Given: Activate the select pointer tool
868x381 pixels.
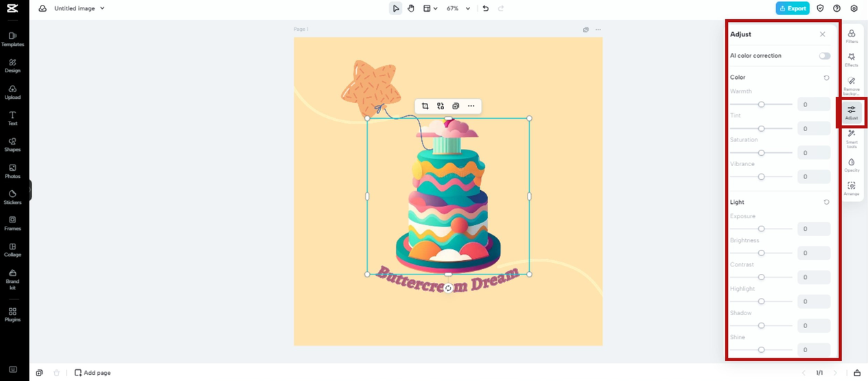Looking at the screenshot, I should (x=396, y=8).
